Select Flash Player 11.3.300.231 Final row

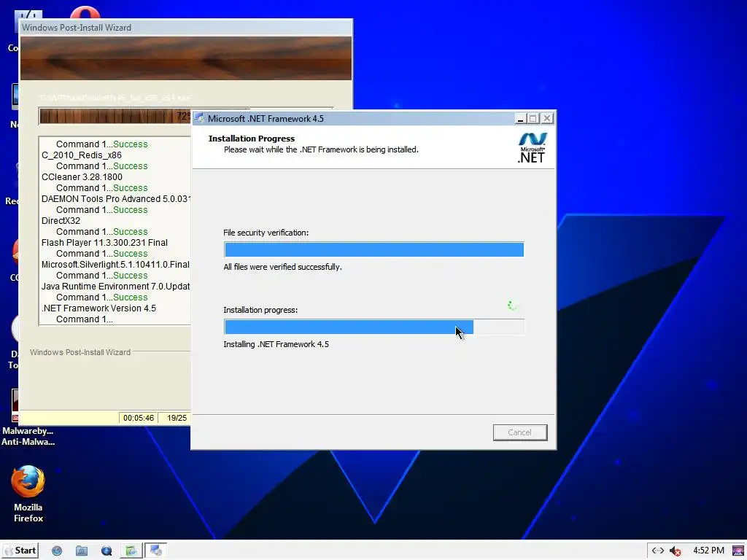click(104, 243)
